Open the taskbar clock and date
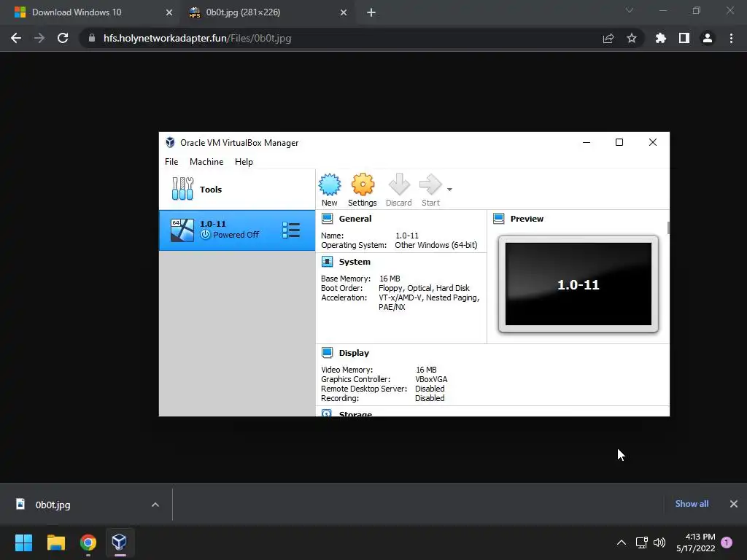Viewport: 747px width, 560px height. pyautogui.click(x=695, y=542)
